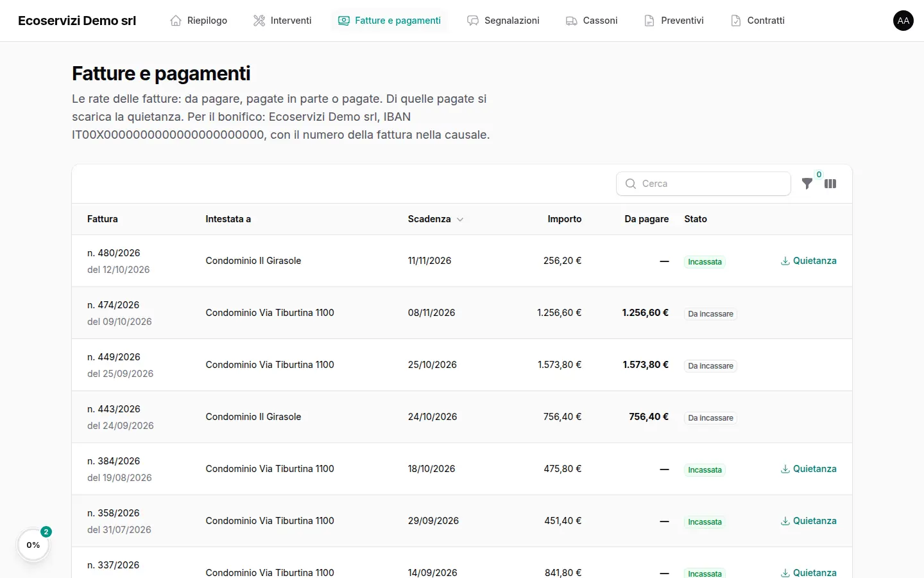Click the Incassata badge for invoice 480/2026
This screenshot has width=924, height=578.
(x=705, y=262)
